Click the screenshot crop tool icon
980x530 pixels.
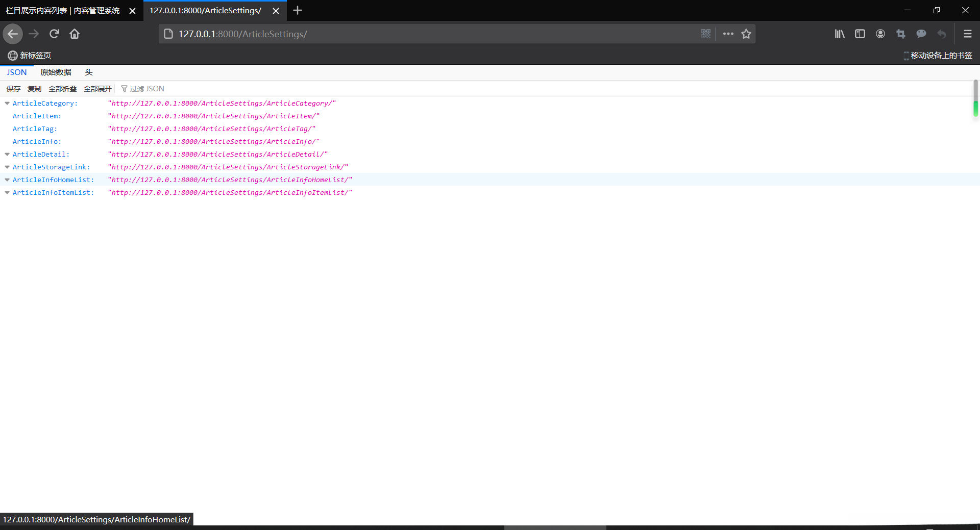(x=901, y=34)
